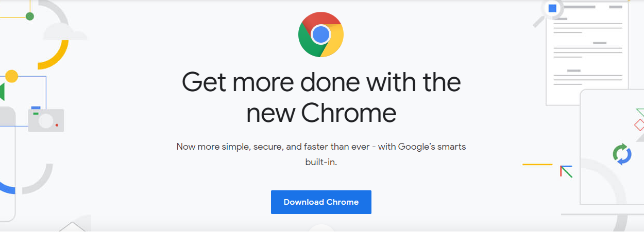Click the gray camera illustration
This screenshot has height=232, width=644.
[46, 120]
